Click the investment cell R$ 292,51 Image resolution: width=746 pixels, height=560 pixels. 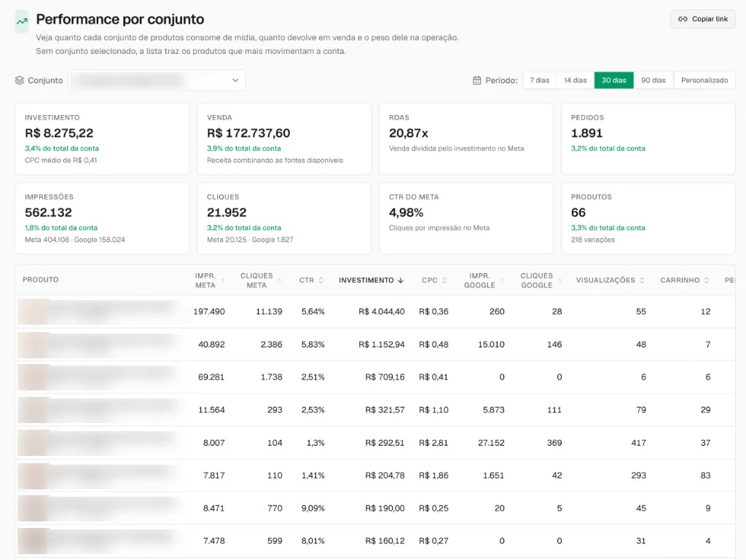(x=385, y=443)
